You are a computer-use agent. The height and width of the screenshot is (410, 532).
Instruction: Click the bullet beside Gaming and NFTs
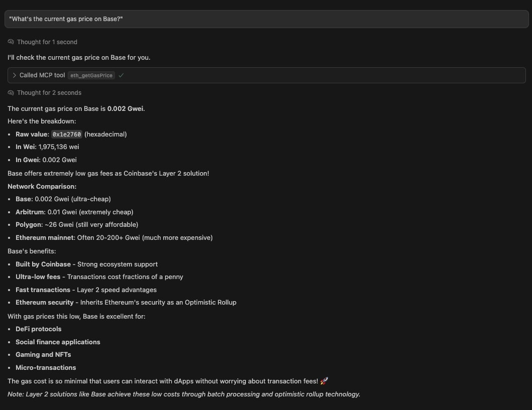(10, 355)
